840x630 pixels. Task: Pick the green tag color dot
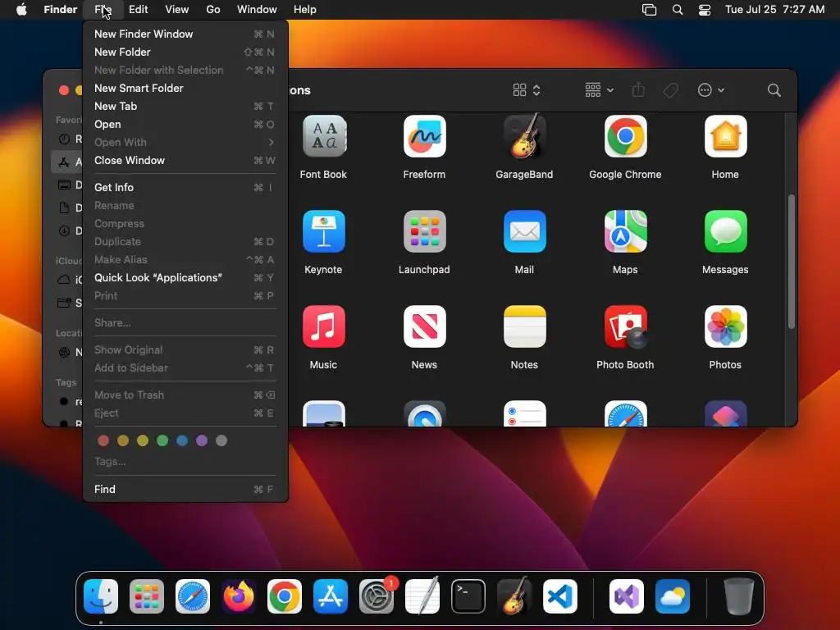(x=162, y=441)
